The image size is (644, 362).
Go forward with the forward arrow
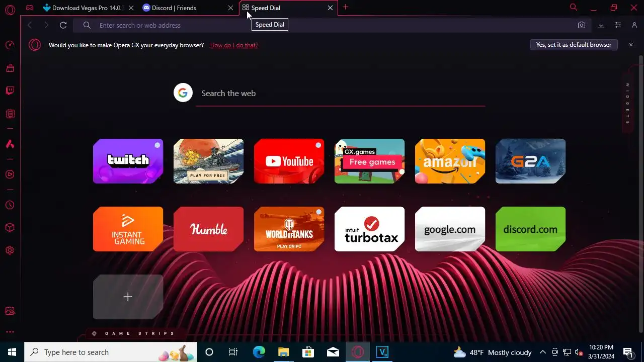(46, 25)
